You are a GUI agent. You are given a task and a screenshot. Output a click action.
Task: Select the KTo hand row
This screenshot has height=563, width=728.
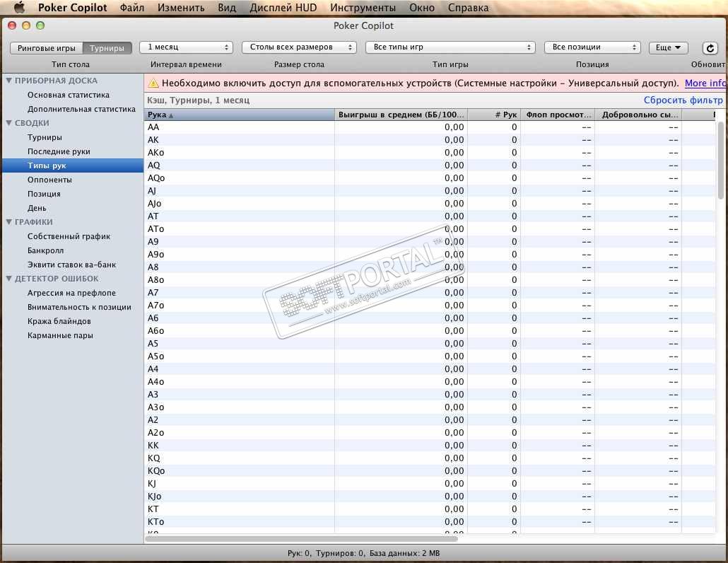click(x=430, y=522)
